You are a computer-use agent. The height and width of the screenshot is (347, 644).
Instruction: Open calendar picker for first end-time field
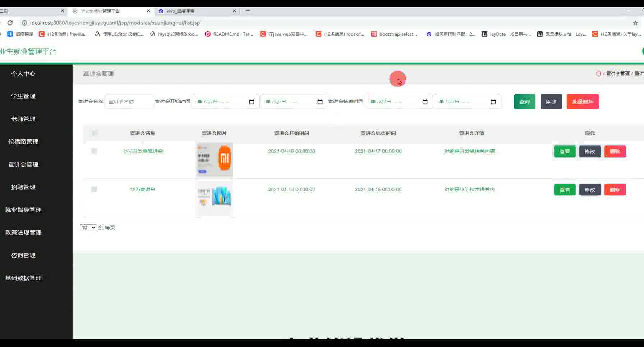click(x=425, y=102)
